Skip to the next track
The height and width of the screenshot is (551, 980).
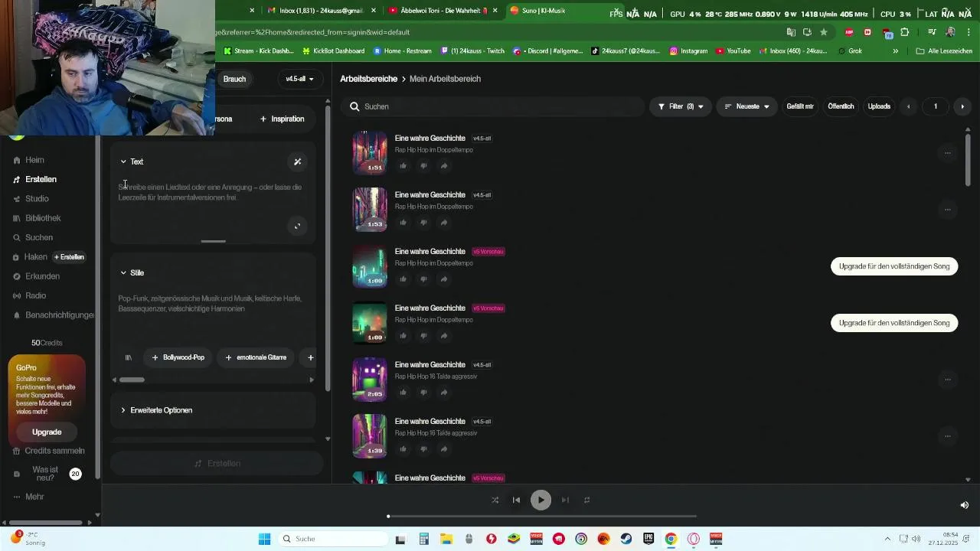565,500
